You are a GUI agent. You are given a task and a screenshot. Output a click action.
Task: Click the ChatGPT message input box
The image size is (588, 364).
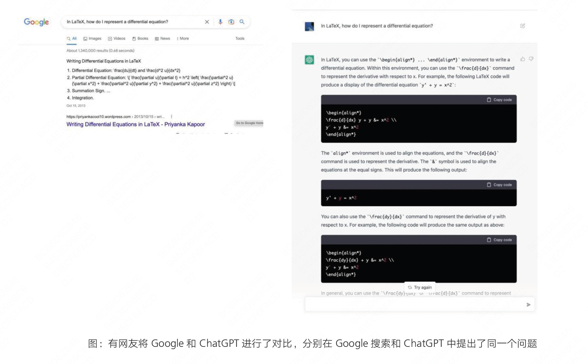(x=419, y=305)
